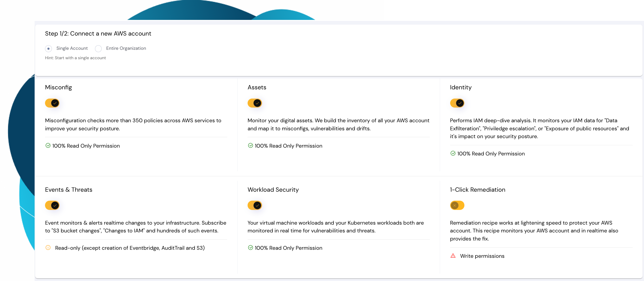The width and height of the screenshot is (644, 281).
Task: Click the green check icon under Misconfig
Action: [48, 145]
